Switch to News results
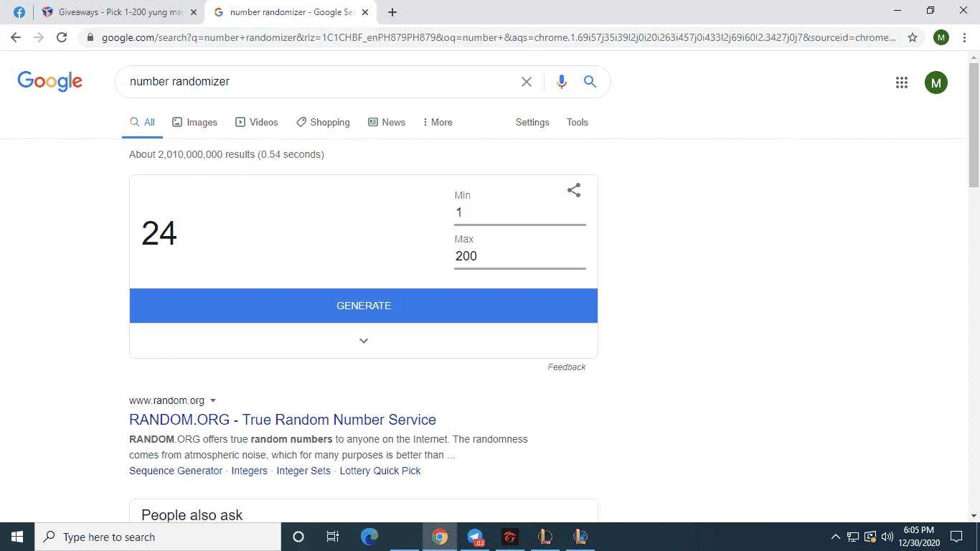This screenshot has width=980, height=551. [x=387, y=123]
